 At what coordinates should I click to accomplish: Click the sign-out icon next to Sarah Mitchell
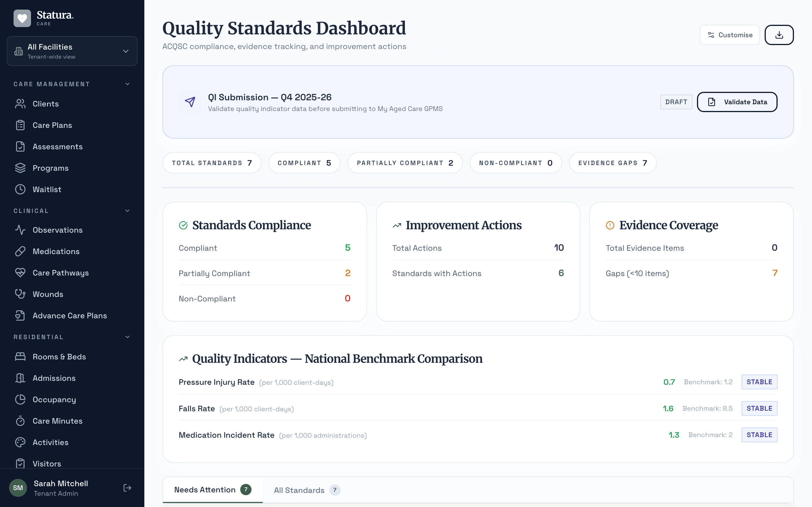127,488
